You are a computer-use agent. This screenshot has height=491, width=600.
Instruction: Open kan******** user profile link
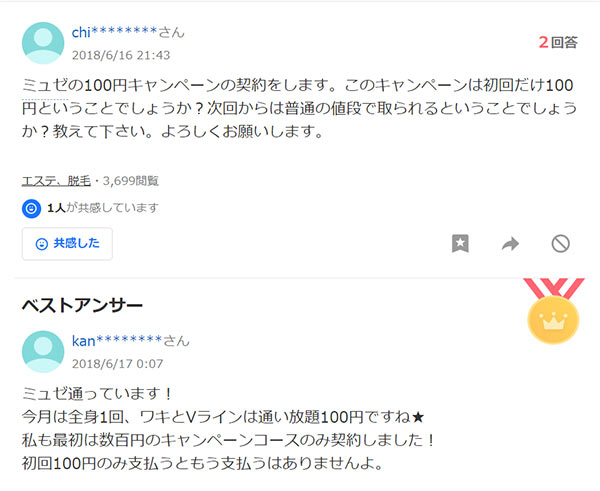pos(117,341)
